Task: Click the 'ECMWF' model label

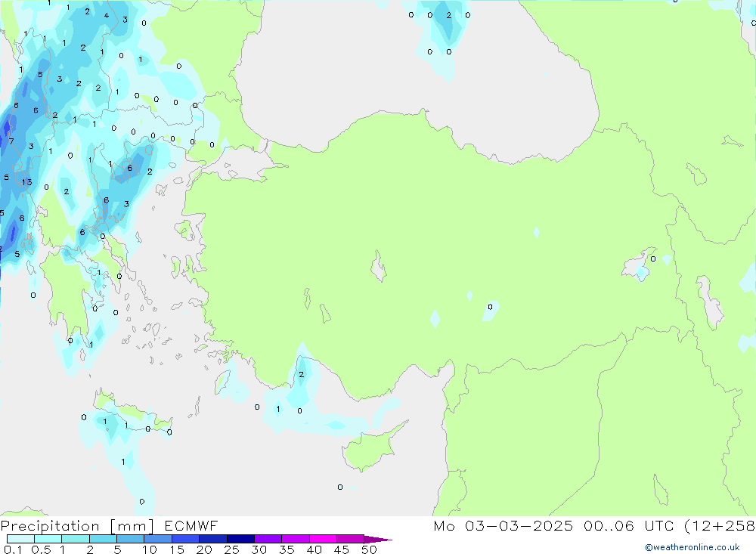Action: coord(191,525)
